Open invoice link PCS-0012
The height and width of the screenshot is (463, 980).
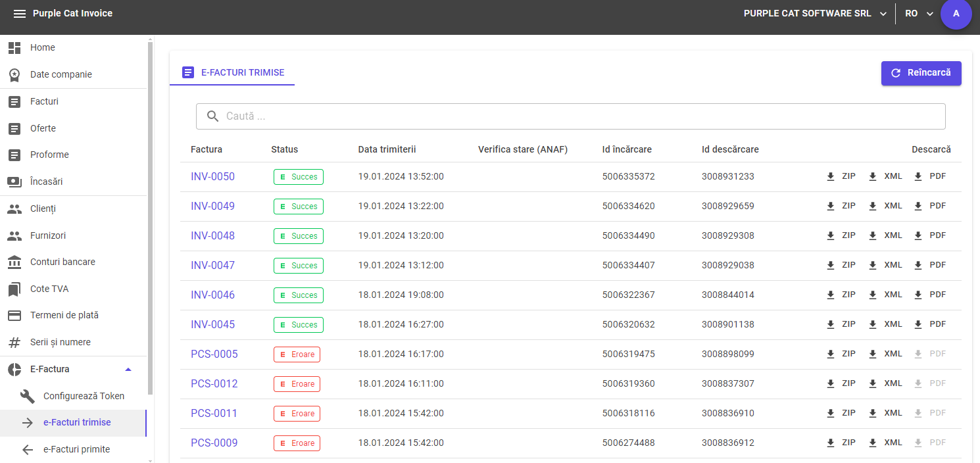[214, 384]
